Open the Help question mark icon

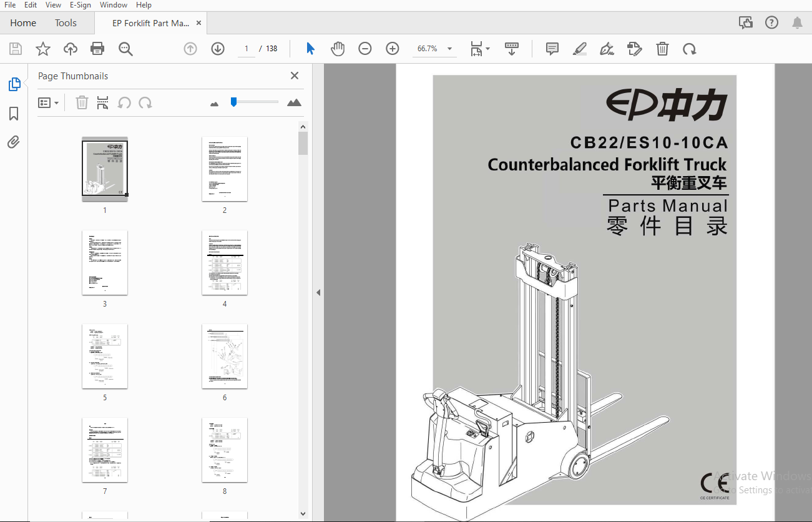771,23
